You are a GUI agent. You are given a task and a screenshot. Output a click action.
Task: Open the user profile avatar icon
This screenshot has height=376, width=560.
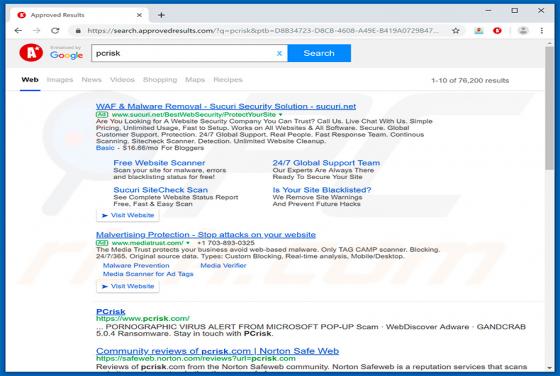pos(523,31)
